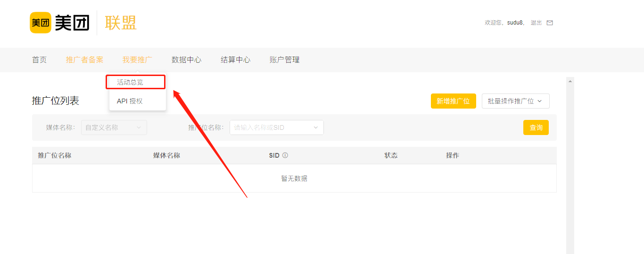Click the info icon next to SID

285,155
